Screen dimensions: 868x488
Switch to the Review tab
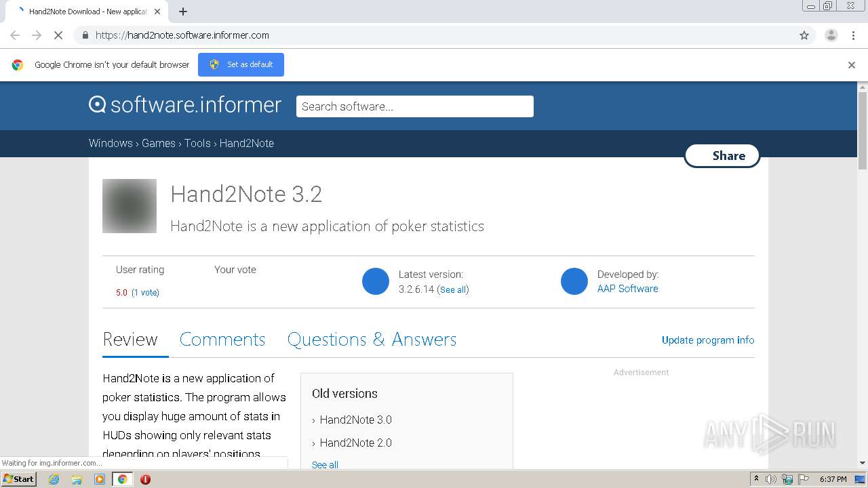pos(130,340)
